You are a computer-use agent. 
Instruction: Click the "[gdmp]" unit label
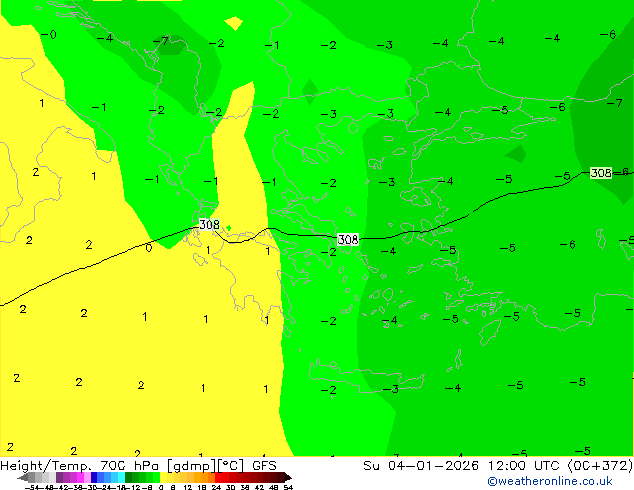[x=192, y=466]
